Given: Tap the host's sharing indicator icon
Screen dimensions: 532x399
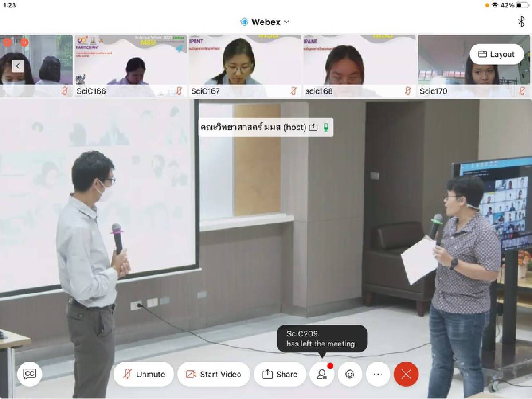Looking at the screenshot, I should (x=313, y=128).
